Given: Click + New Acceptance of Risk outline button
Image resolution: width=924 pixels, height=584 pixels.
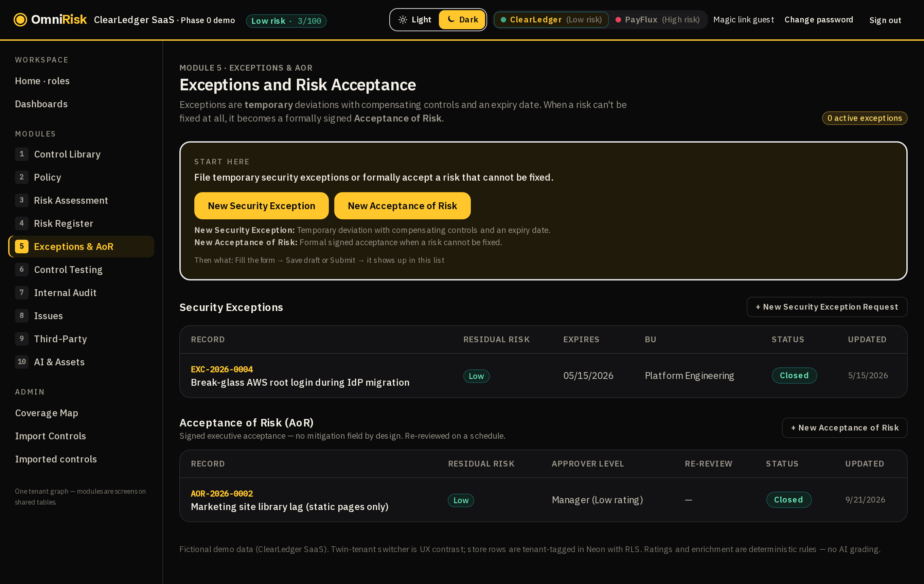Looking at the screenshot, I should (845, 427).
